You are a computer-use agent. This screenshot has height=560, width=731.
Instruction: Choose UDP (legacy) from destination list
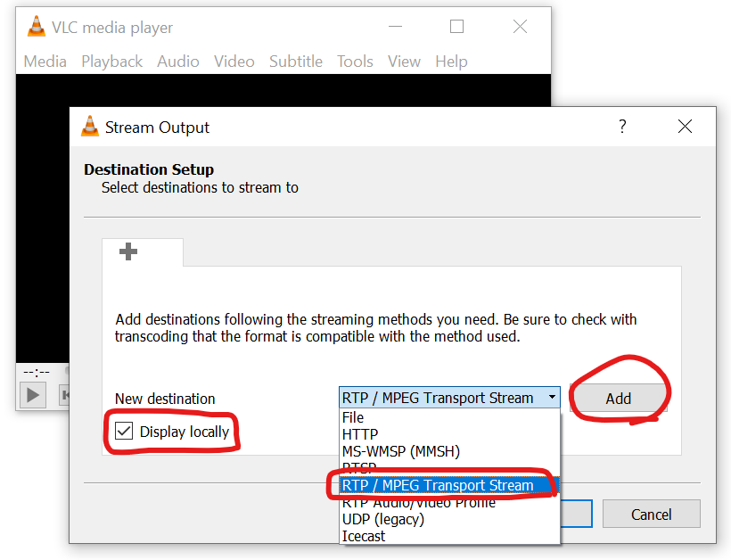click(x=449, y=519)
